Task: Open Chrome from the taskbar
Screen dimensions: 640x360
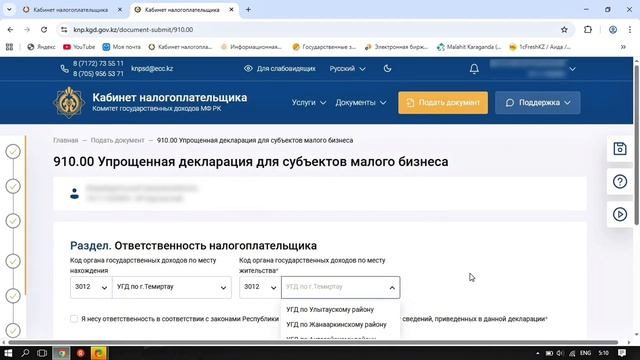Action: (61, 353)
